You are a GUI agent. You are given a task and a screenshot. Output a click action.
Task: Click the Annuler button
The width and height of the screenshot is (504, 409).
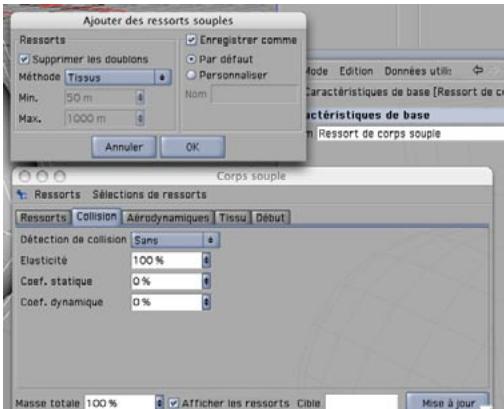(124, 147)
